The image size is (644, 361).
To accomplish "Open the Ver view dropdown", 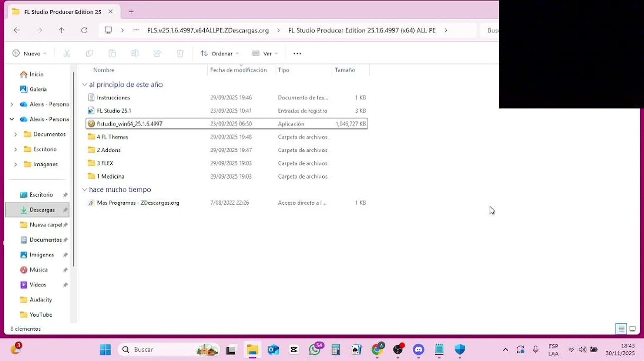I will [265, 53].
